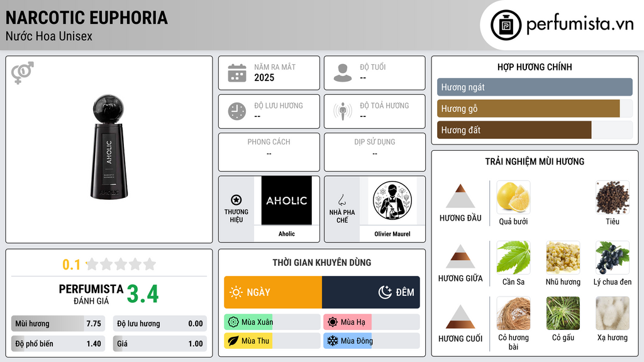Screen dimensions: 644x362
Task: Open the Quả bưởi grapefruit note image
Action: tap(513, 197)
